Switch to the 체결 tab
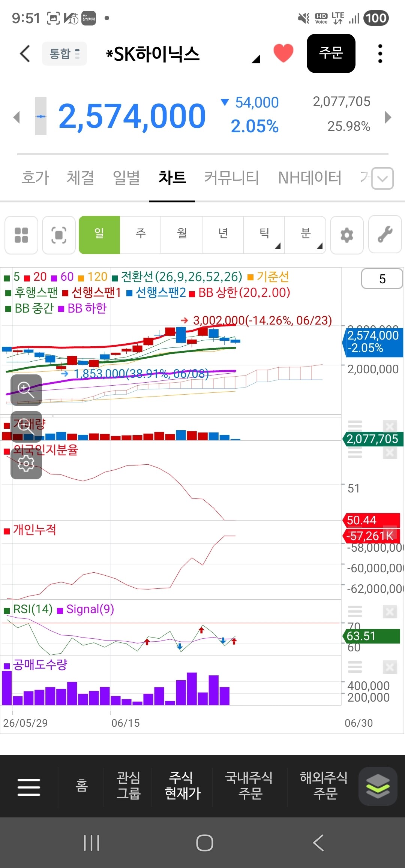405x868 pixels. [80, 177]
